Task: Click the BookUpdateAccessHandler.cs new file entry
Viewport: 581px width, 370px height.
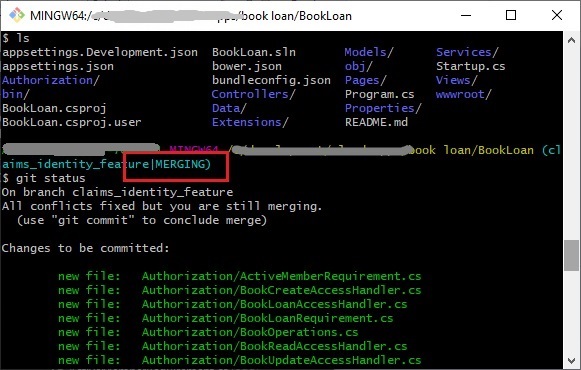Action: [239, 360]
